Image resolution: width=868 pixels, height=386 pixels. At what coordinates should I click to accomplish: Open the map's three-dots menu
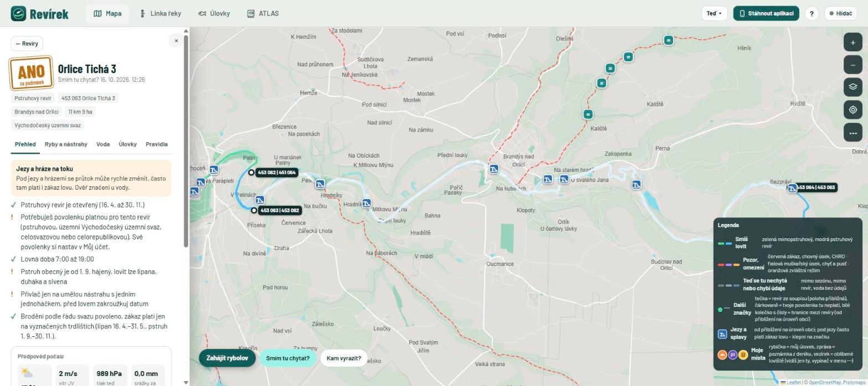(x=853, y=133)
